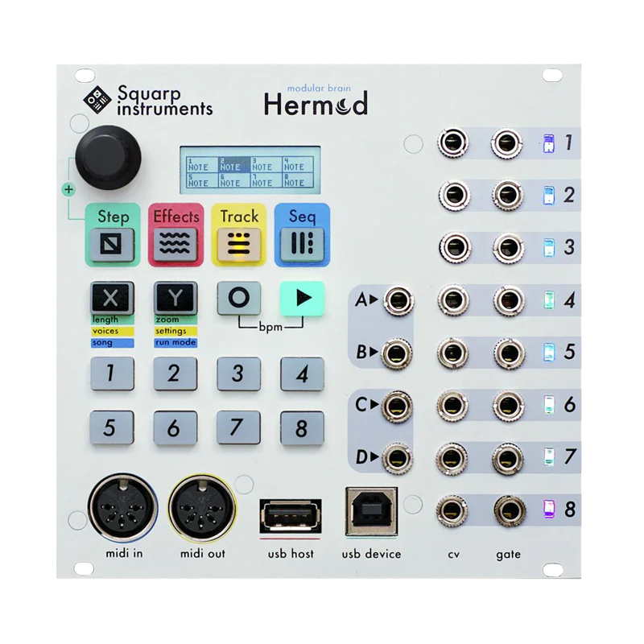Click the purple LED of track 8
644x644 pixels.
coord(549,508)
